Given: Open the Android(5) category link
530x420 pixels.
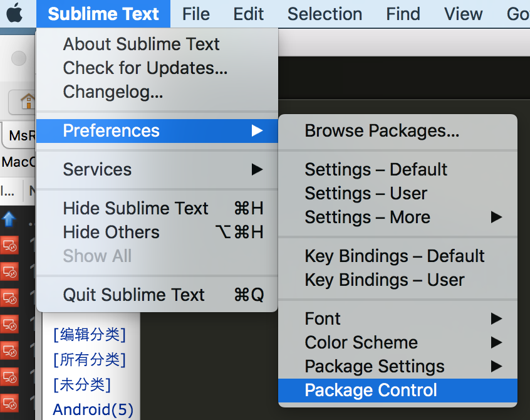Looking at the screenshot, I should click(93, 409).
